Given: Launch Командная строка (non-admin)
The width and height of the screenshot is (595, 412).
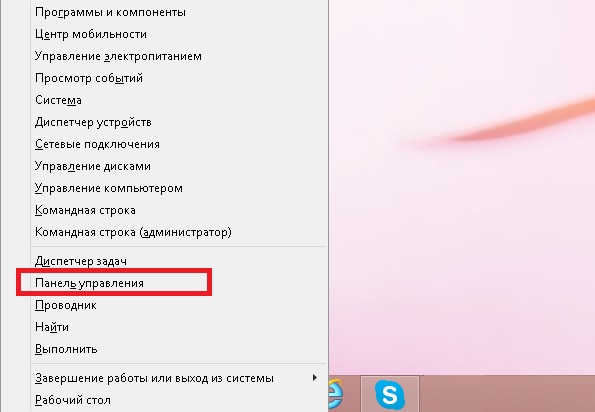Looking at the screenshot, I should click(178, 210).
